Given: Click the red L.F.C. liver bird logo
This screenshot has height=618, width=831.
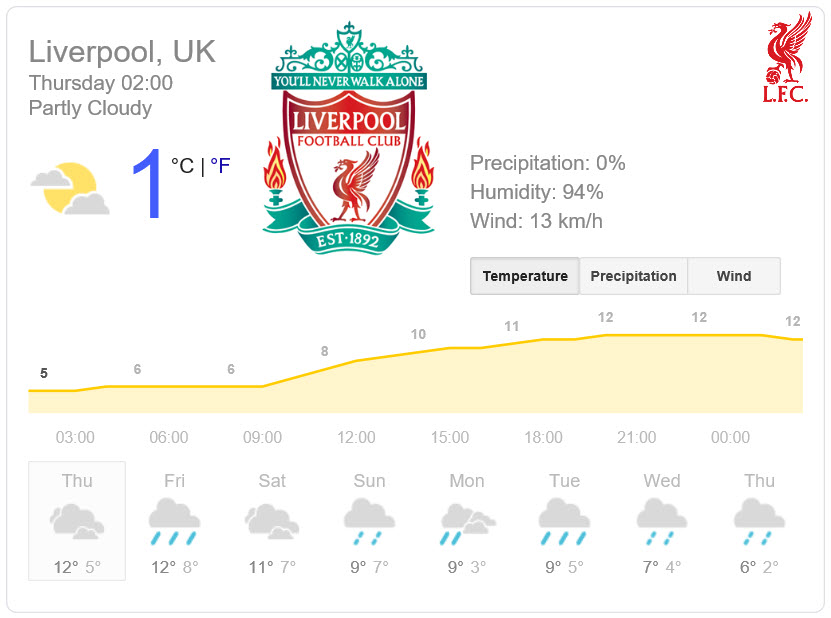Looking at the screenshot, I should [787, 57].
